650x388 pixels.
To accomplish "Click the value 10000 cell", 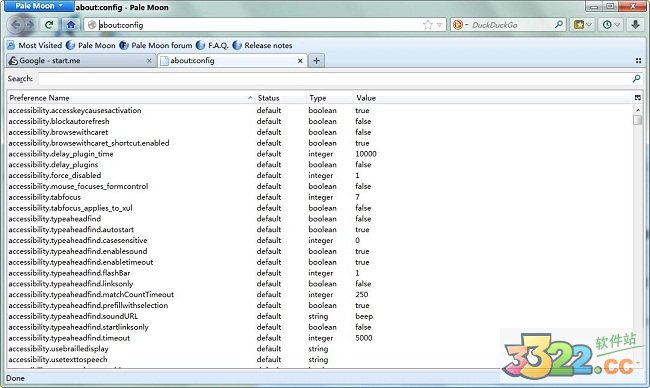I will click(x=366, y=154).
